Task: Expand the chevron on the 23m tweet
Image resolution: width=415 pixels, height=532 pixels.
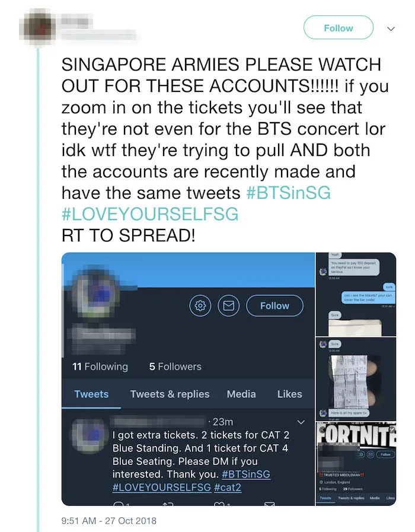Action: pyautogui.click(x=300, y=422)
